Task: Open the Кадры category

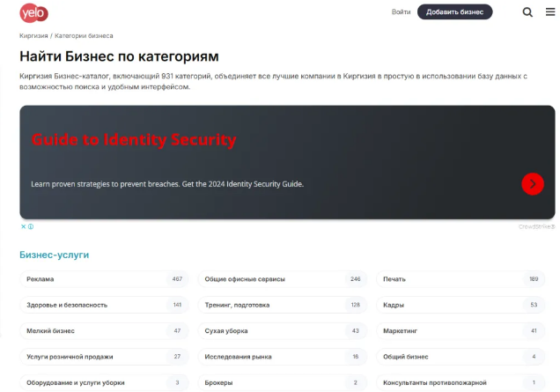Action: click(394, 305)
